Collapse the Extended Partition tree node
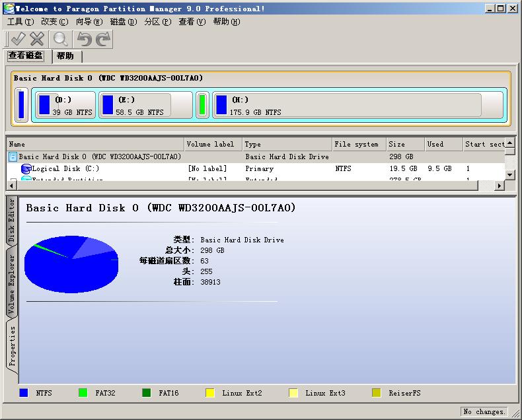522x420 pixels. 13,180
